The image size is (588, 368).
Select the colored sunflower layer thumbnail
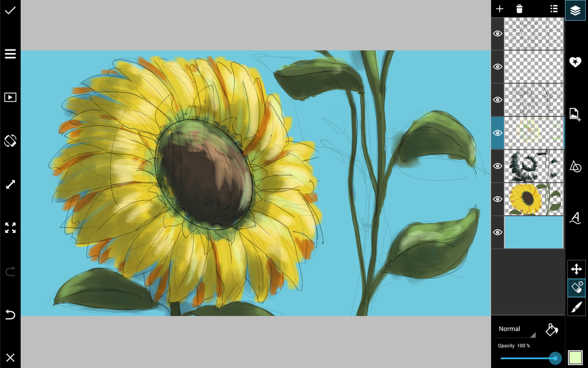point(533,198)
